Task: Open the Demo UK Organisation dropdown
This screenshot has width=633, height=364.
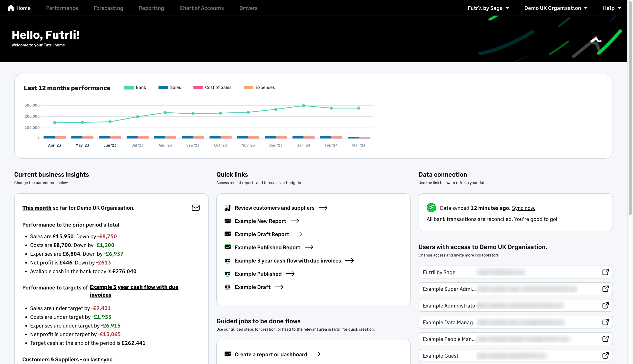Action: tap(555, 8)
